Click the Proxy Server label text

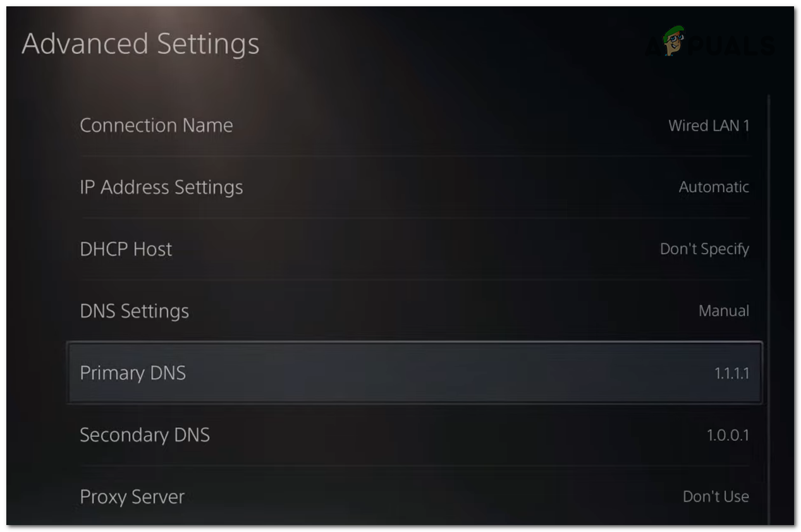131,497
